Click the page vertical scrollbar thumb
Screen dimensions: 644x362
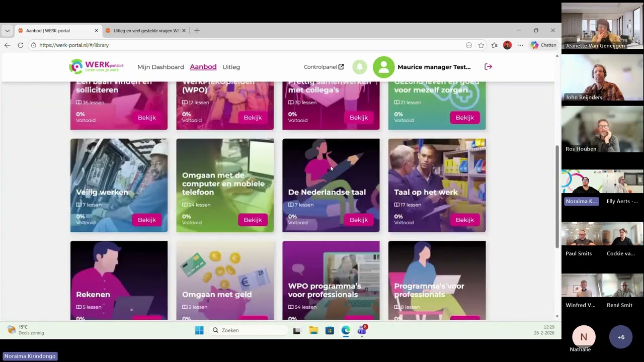(x=557, y=196)
